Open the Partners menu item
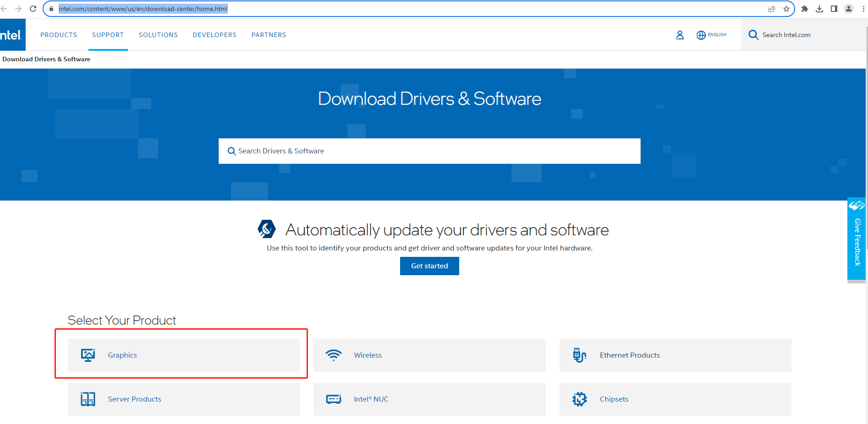This screenshot has width=868, height=424. tap(269, 35)
